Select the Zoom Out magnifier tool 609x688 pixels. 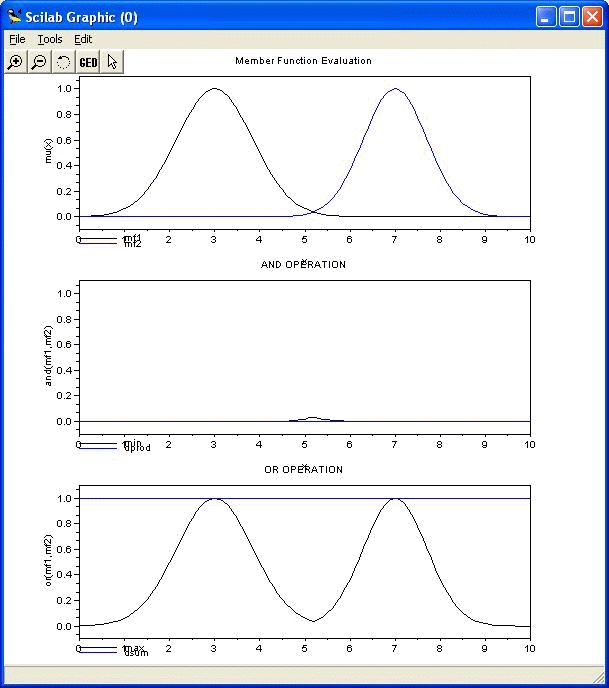coord(39,62)
